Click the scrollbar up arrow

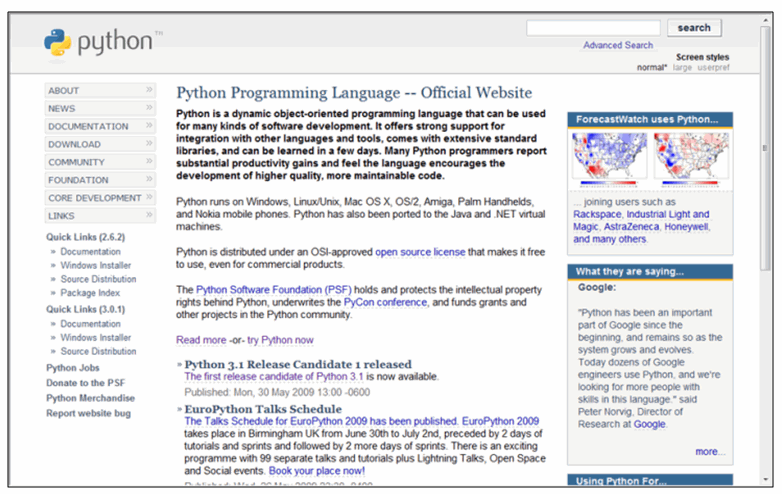click(766, 20)
